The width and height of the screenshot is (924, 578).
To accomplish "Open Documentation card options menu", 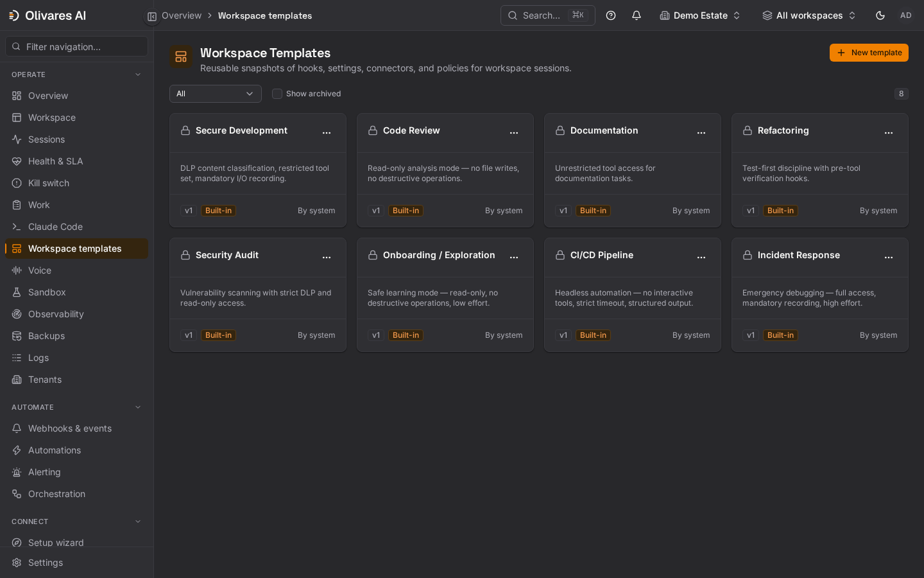I will pos(701,132).
